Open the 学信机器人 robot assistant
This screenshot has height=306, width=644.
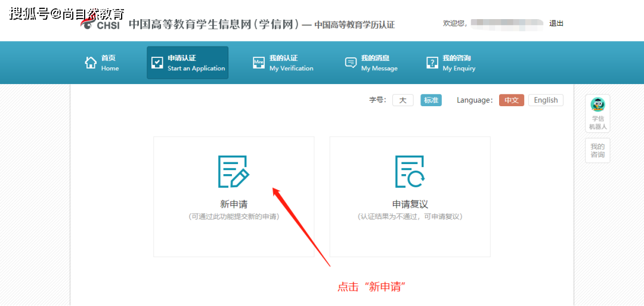pos(597,113)
